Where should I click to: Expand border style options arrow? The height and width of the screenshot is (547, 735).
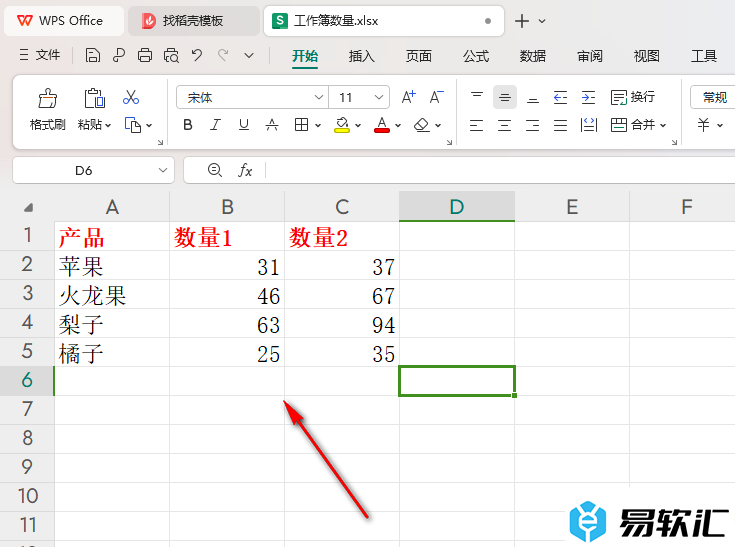click(318, 126)
